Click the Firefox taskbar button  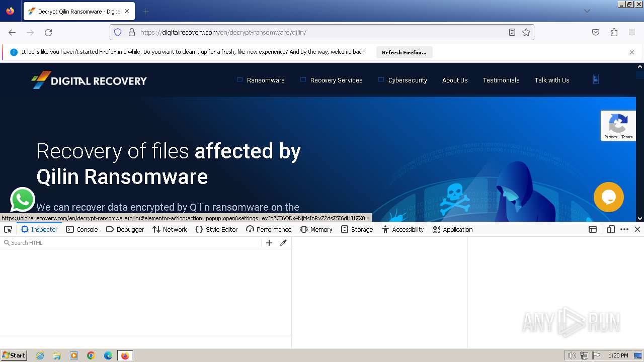(125, 355)
